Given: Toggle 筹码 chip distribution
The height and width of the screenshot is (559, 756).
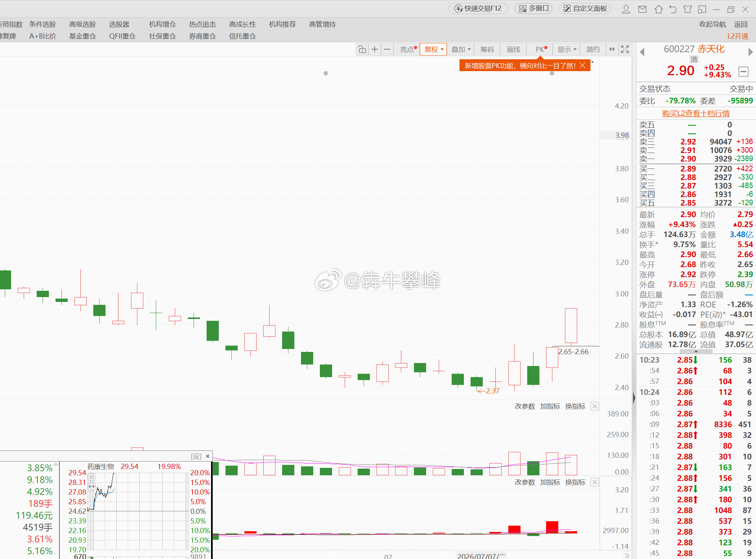Looking at the screenshot, I should pos(487,49).
